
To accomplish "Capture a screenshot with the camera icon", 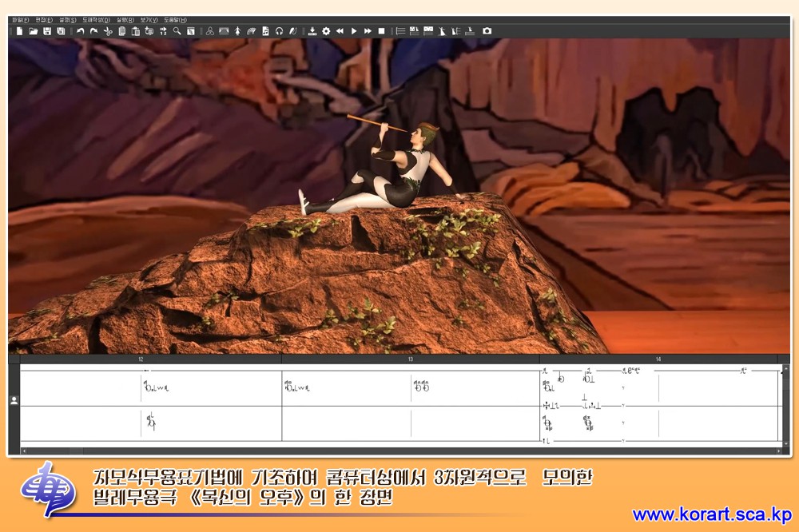I will [487, 31].
